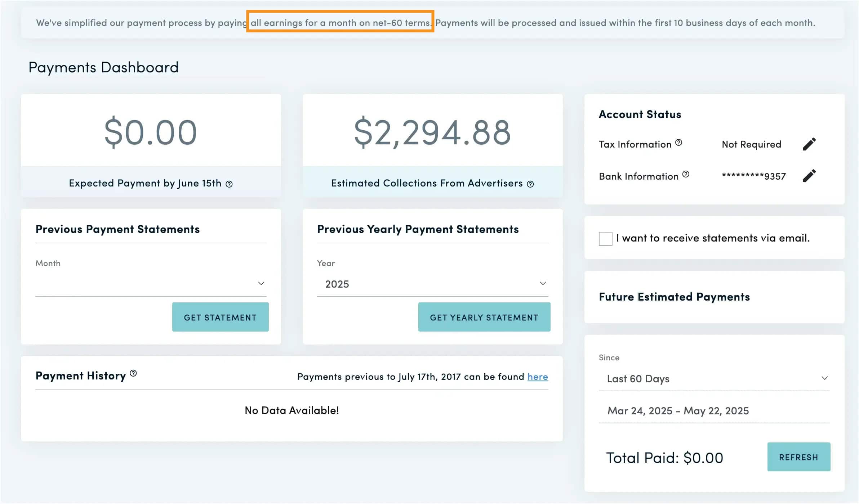
Task: Select the date range Mar 24, 2025 – May 22, 2025 field
Action: pos(714,411)
